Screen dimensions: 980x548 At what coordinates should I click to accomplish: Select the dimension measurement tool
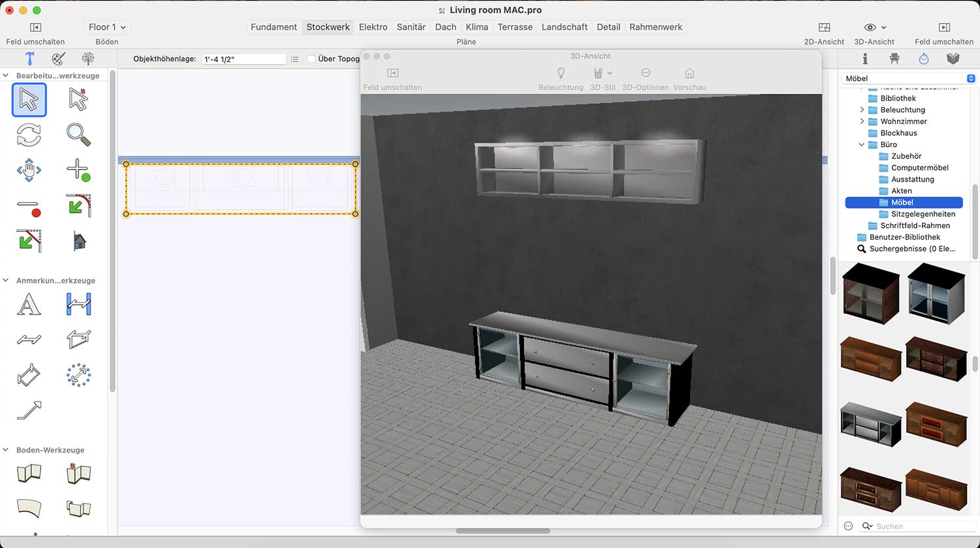point(78,305)
